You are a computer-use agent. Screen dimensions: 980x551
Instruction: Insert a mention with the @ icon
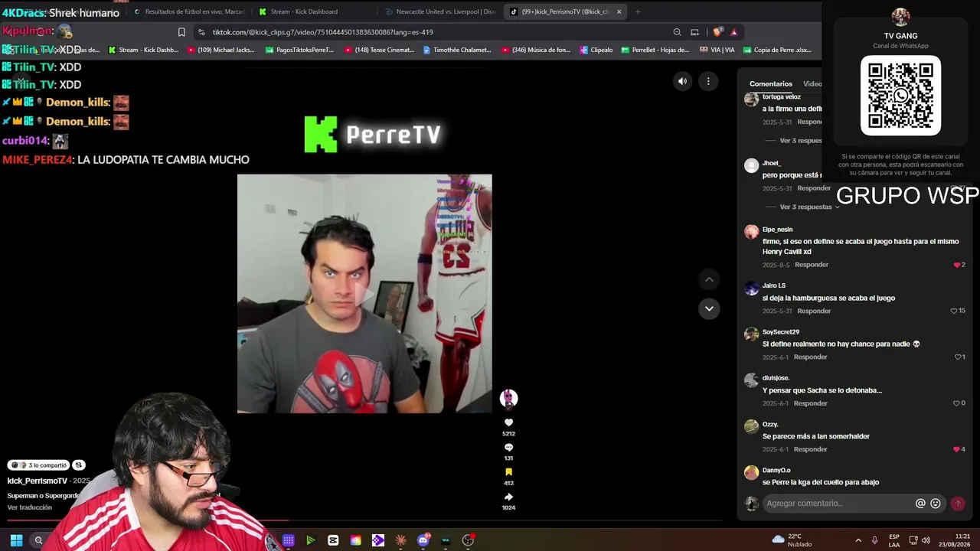click(920, 504)
